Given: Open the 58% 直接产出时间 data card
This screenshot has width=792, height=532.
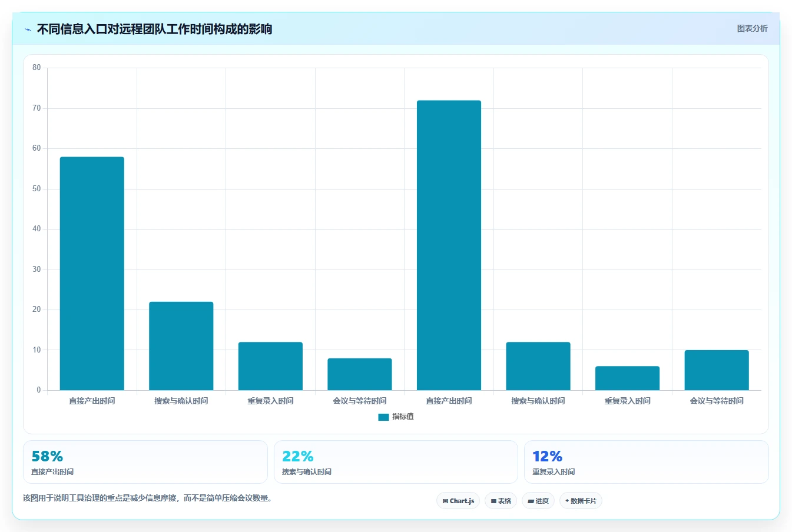Looking at the screenshot, I should (145, 462).
